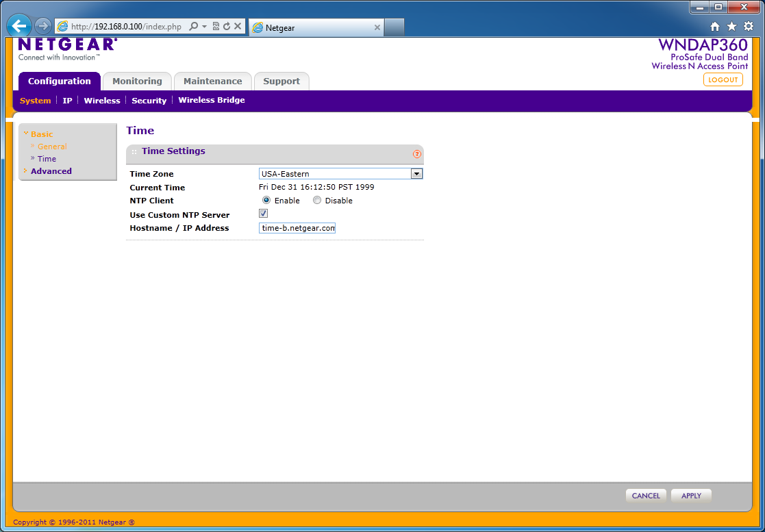Click the Time Settings help question icon
Image resolution: width=765 pixels, height=532 pixels.
[416, 154]
